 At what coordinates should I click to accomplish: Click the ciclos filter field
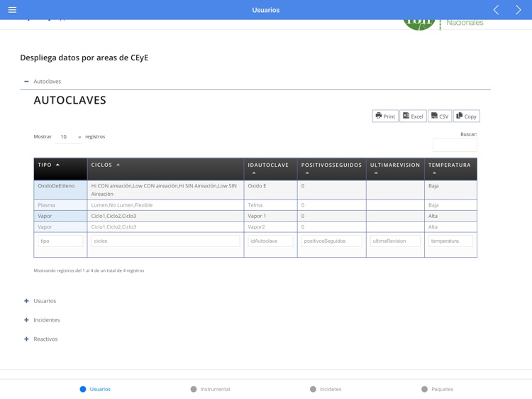coord(165,241)
